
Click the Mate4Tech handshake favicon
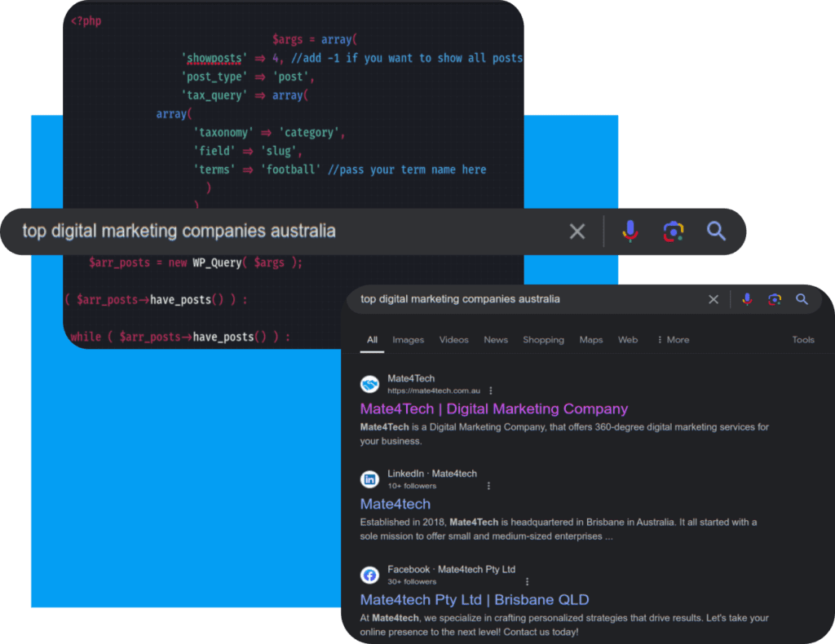(x=369, y=384)
